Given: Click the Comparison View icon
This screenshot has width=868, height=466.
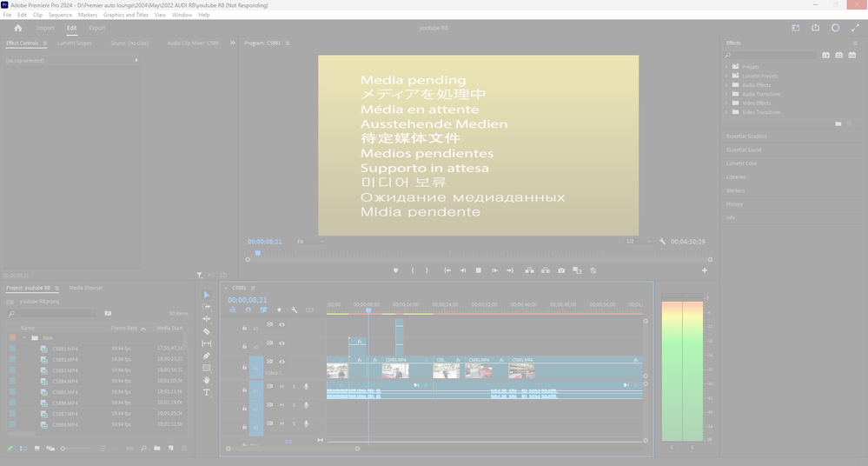Looking at the screenshot, I should (577, 270).
